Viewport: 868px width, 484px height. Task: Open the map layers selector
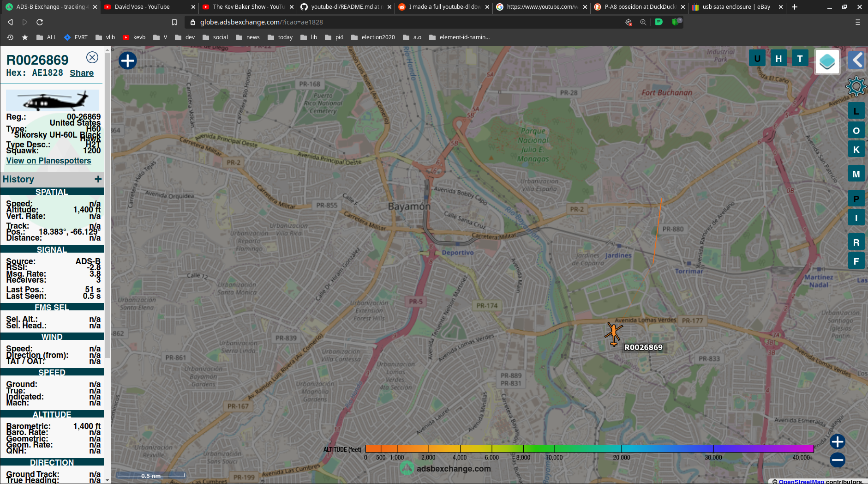point(827,61)
